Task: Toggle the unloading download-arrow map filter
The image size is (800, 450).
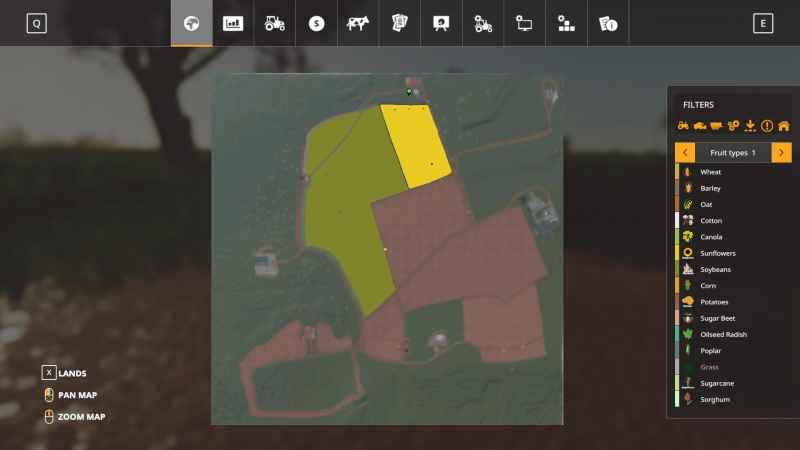Action: pos(750,126)
